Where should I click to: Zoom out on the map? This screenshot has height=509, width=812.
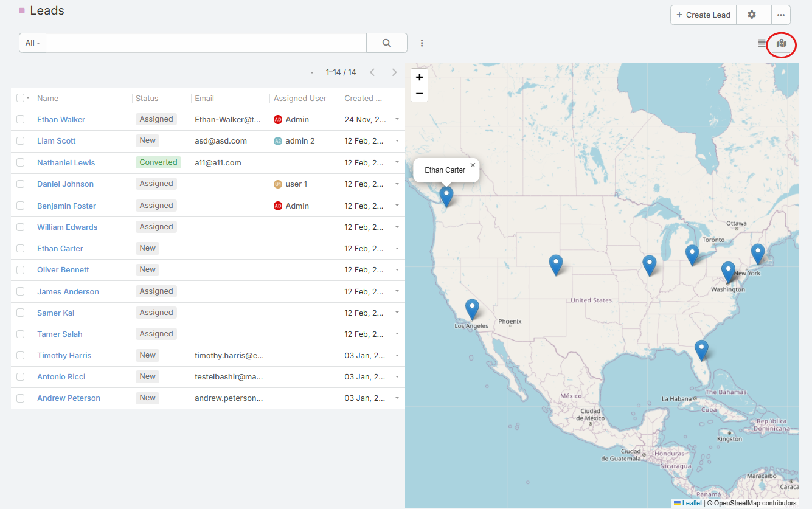coord(420,94)
